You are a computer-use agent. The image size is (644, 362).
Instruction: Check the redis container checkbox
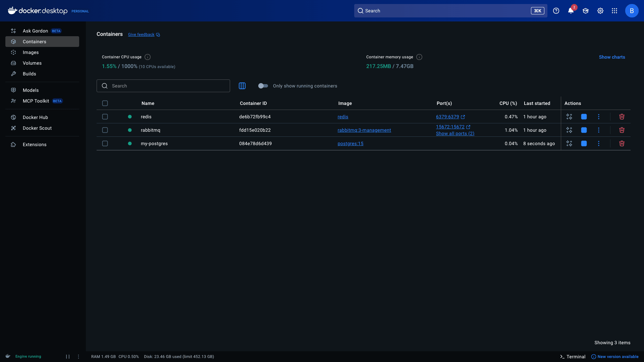click(x=105, y=117)
